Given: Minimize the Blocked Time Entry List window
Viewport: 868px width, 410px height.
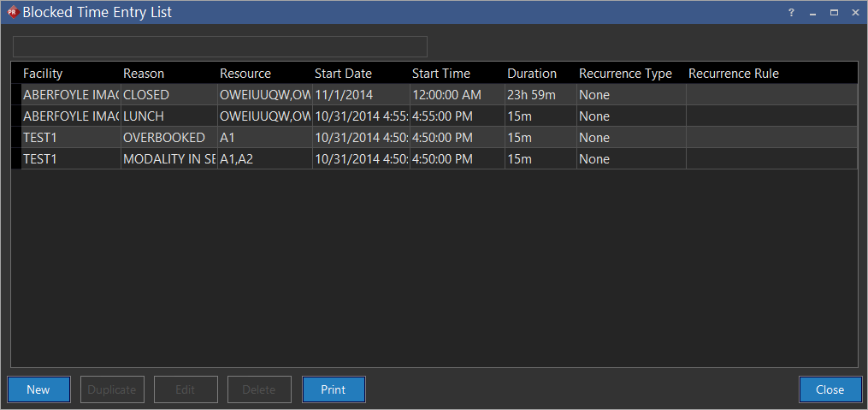Looking at the screenshot, I should point(812,13).
